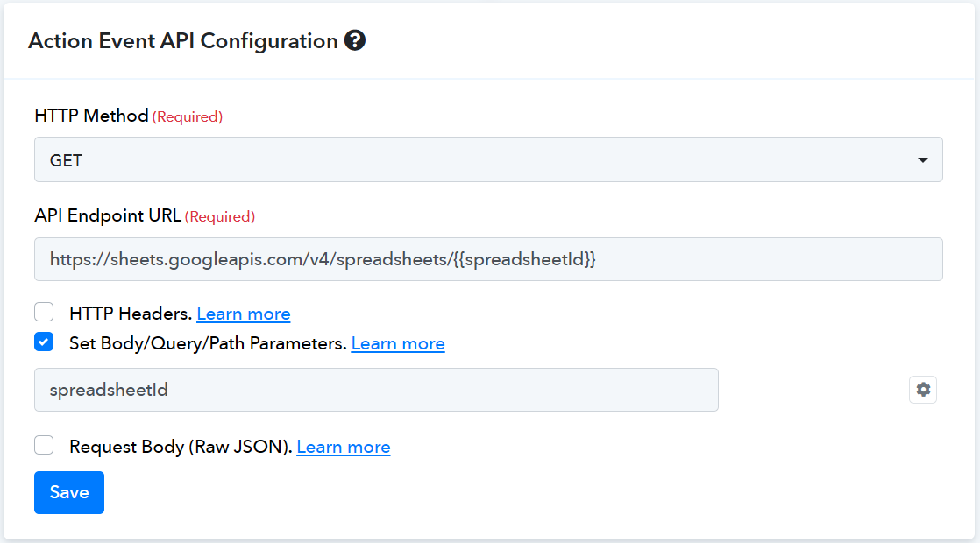
Task: Click the "API Endpoint URL" field label
Action: point(108,215)
